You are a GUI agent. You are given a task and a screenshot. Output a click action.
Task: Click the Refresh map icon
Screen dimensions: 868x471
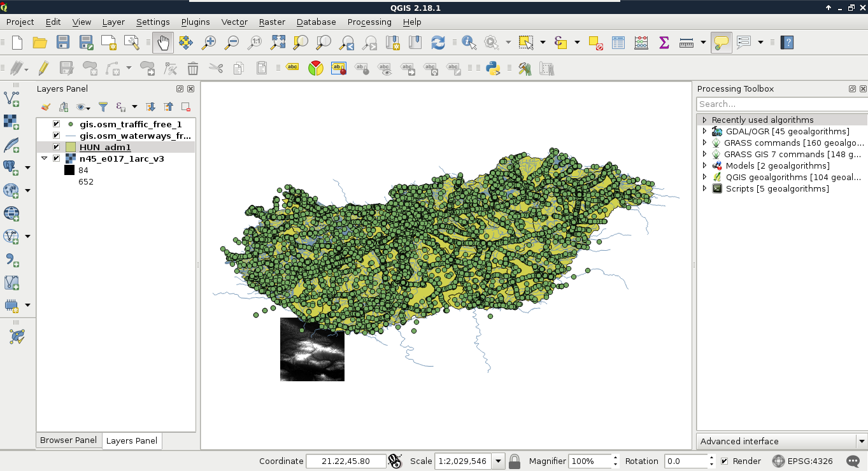(438, 43)
